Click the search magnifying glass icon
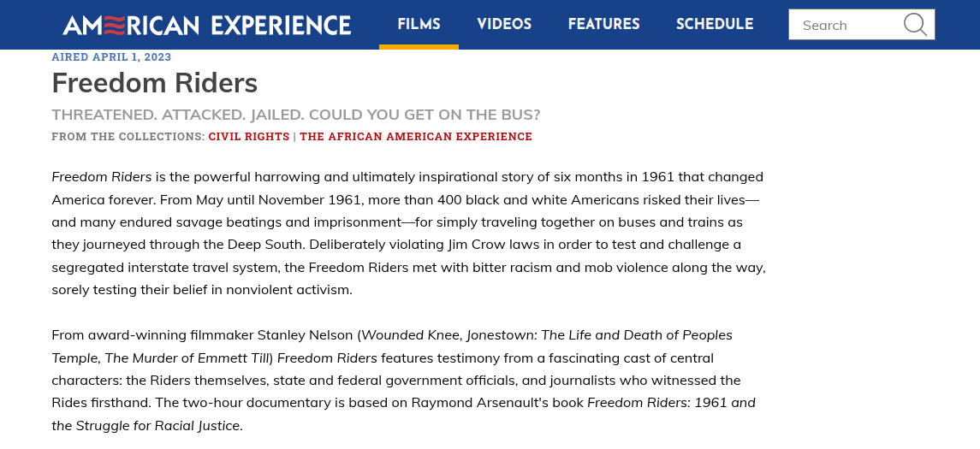 tap(915, 25)
